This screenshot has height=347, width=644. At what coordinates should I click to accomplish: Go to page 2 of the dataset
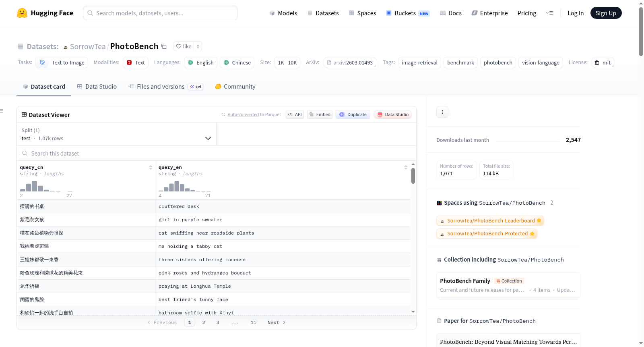pos(204,322)
